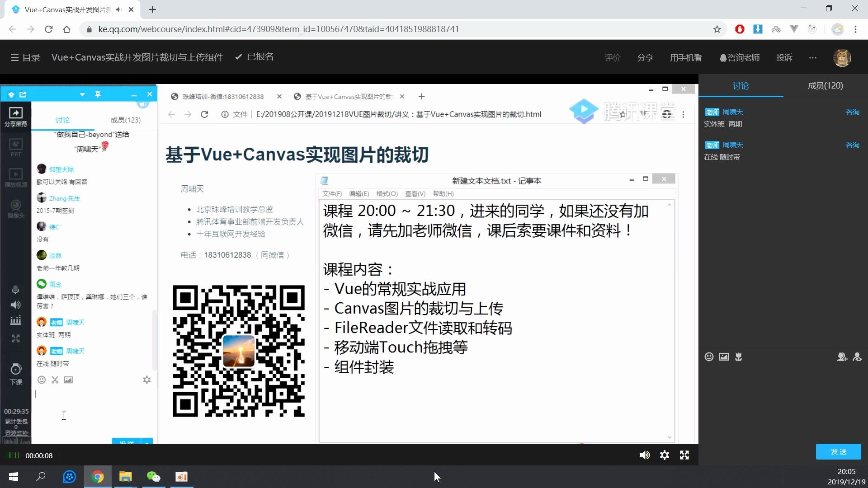Toggle the speaker in the streaming sidebar
This screenshot has width=868, height=488.
tap(15, 305)
